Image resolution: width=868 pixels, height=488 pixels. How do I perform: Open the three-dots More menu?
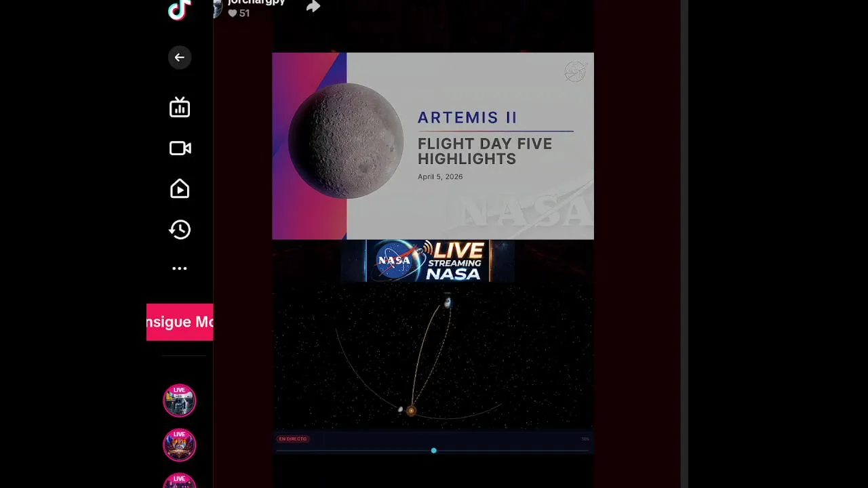(180, 268)
